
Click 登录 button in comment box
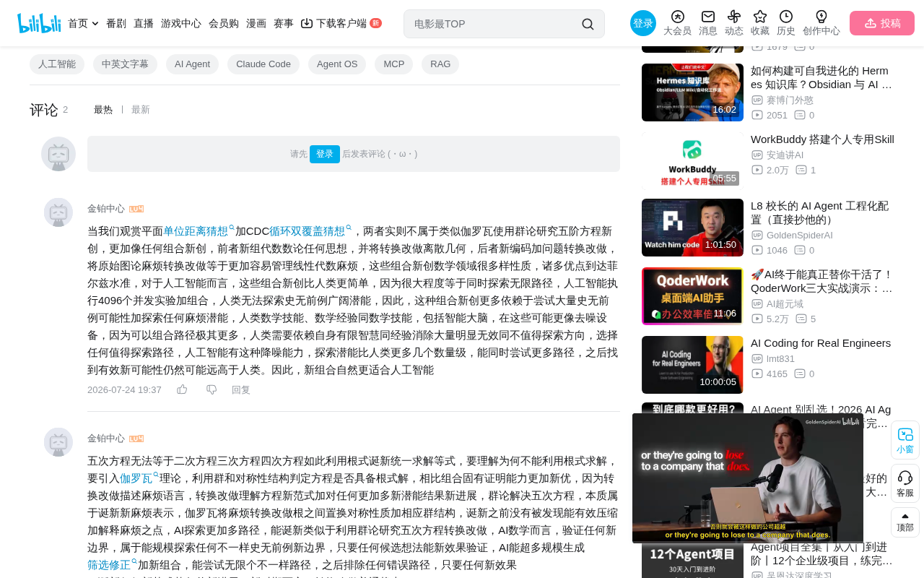click(325, 154)
